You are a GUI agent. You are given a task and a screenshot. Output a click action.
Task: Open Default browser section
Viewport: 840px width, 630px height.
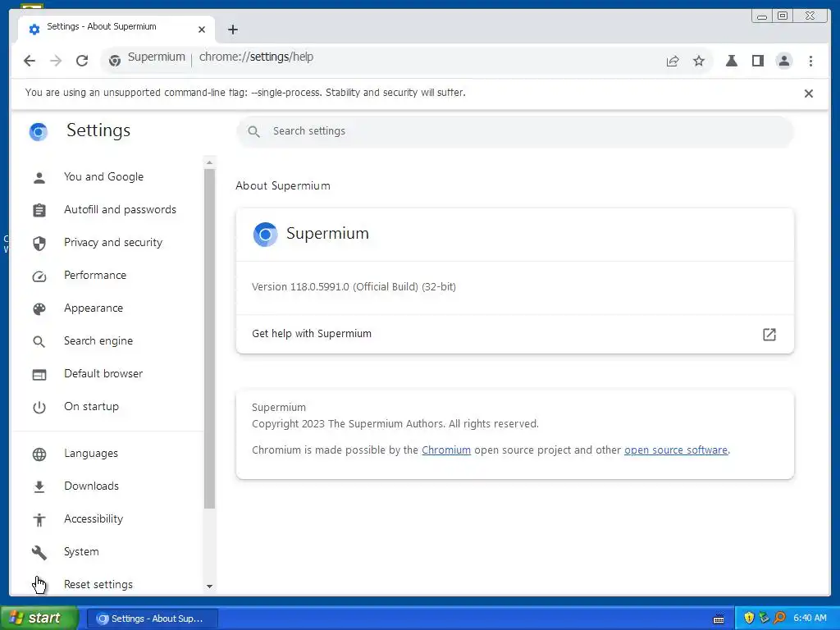(103, 373)
